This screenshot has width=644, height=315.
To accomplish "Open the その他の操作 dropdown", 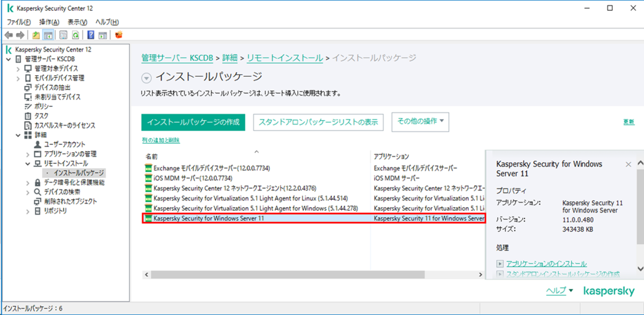I will pos(420,122).
